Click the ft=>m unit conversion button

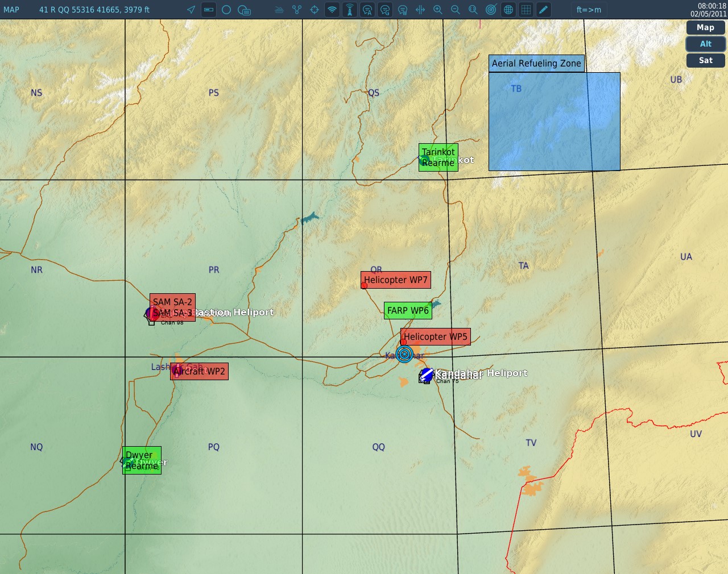pyautogui.click(x=589, y=10)
